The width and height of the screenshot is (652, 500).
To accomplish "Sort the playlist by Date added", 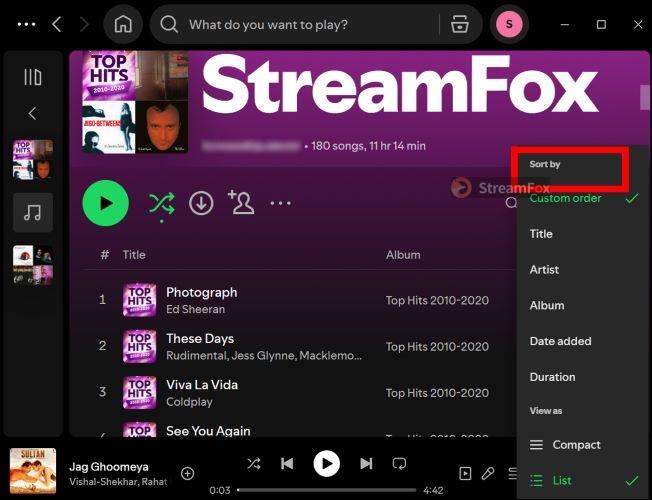I will pos(583,341).
